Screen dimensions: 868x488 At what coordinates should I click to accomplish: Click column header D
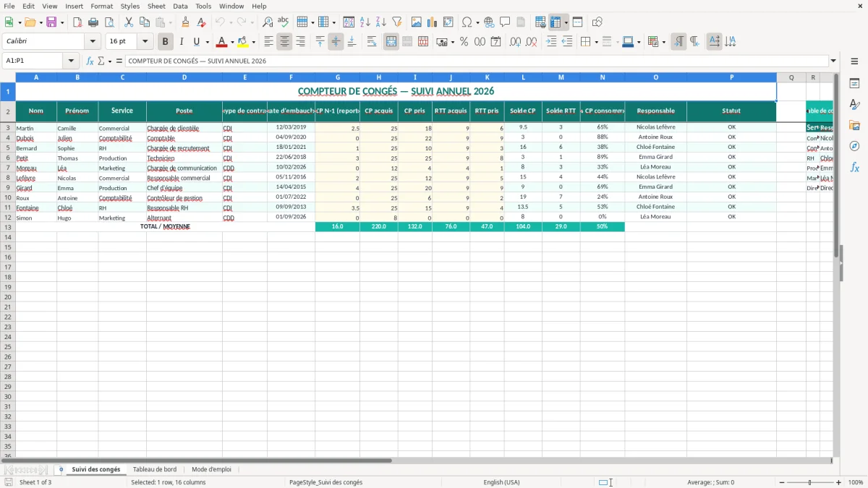click(184, 77)
